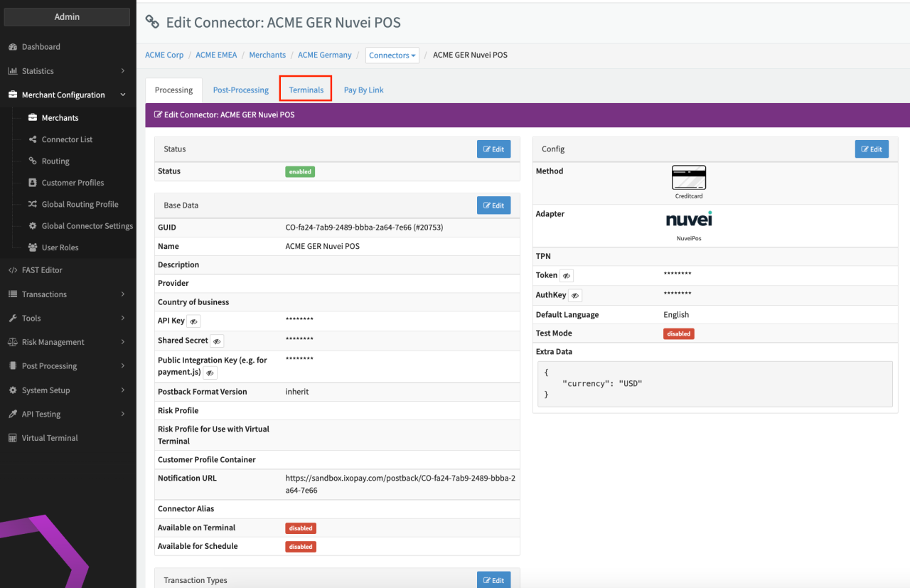Show the Shared Secret value
Viewport: 910px width, 588px height.
217,341
